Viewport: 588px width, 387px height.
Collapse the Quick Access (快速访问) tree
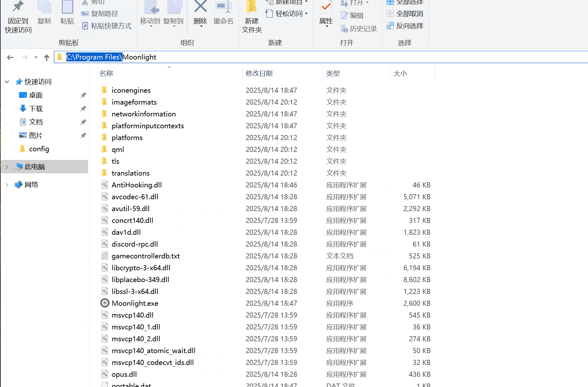coord(7,82)
